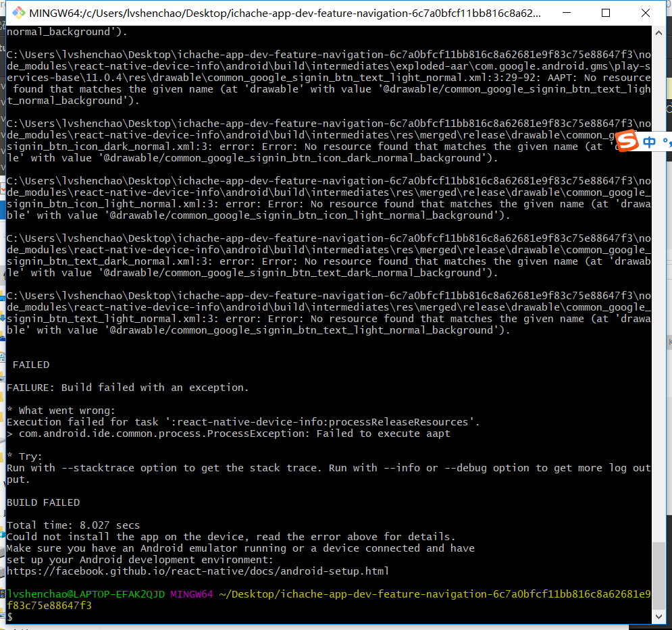672x630 pixels.
Task: Click the 'Run with --stacktrace option' line
Action: [x=329, y=473]
